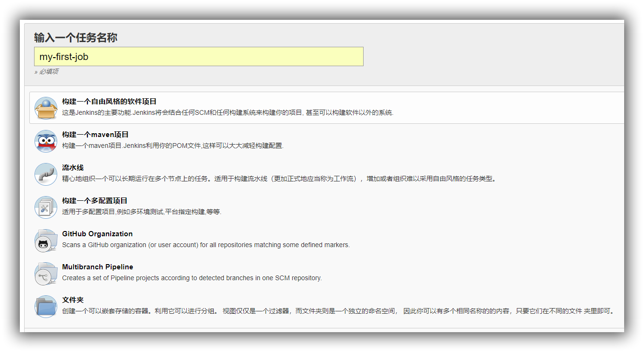Screen dimensions: 644x352
Task: Select 构建一个自由风格的软件项目 title
Action: [109, 102]
